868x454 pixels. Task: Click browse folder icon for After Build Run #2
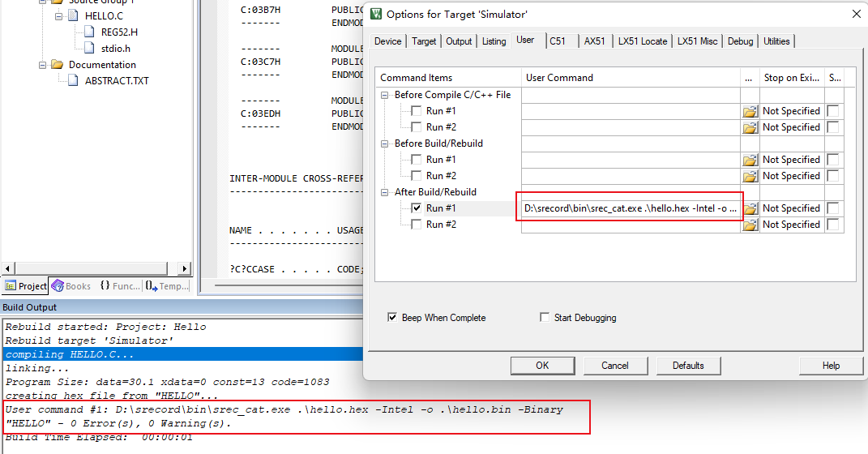click(x=750, y=225)
